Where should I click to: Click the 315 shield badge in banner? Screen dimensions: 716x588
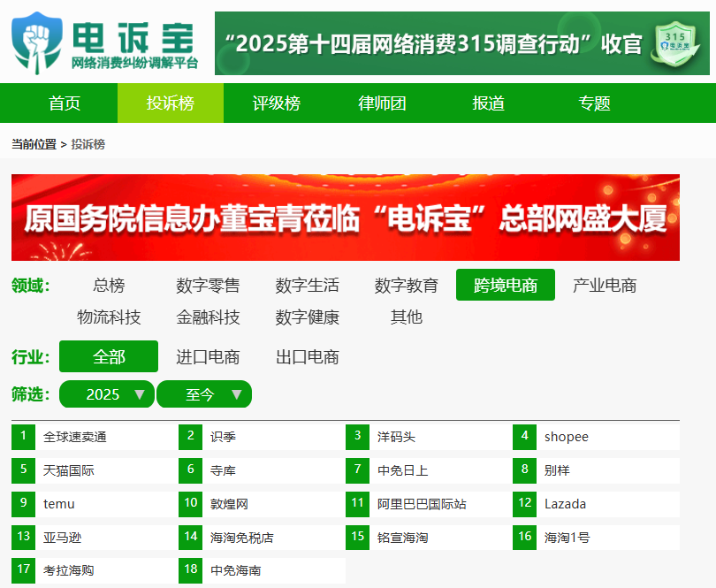coord(677,45)
